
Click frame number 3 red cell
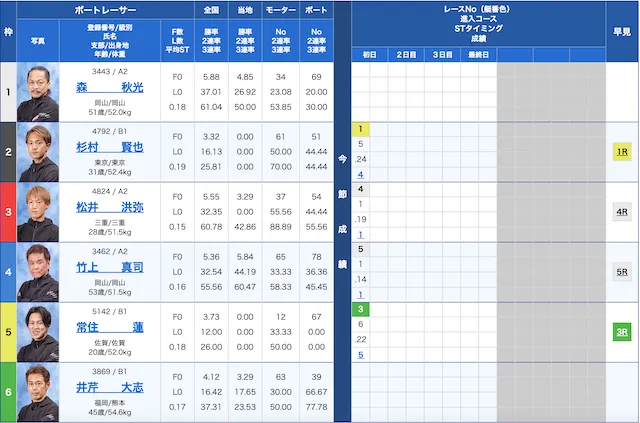(8, 212)
